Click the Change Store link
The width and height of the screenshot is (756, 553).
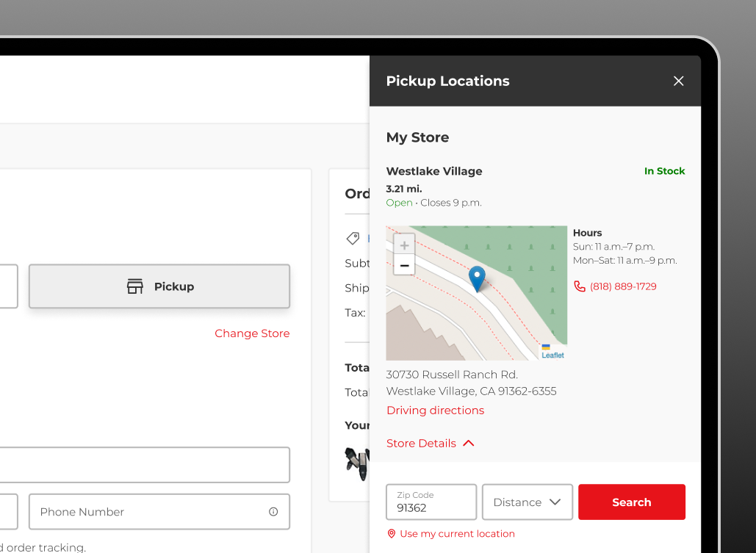click(x=252, y=333)
